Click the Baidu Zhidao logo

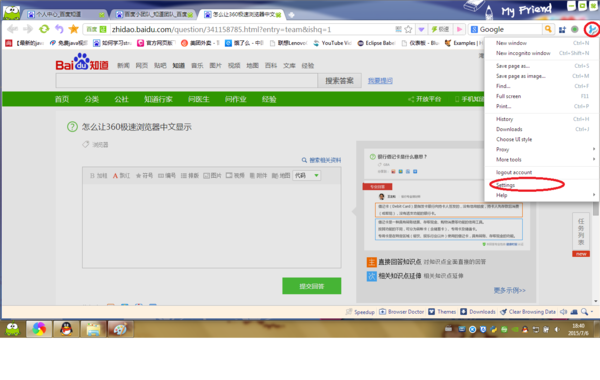pyautogui.click(x=82, y=62)
